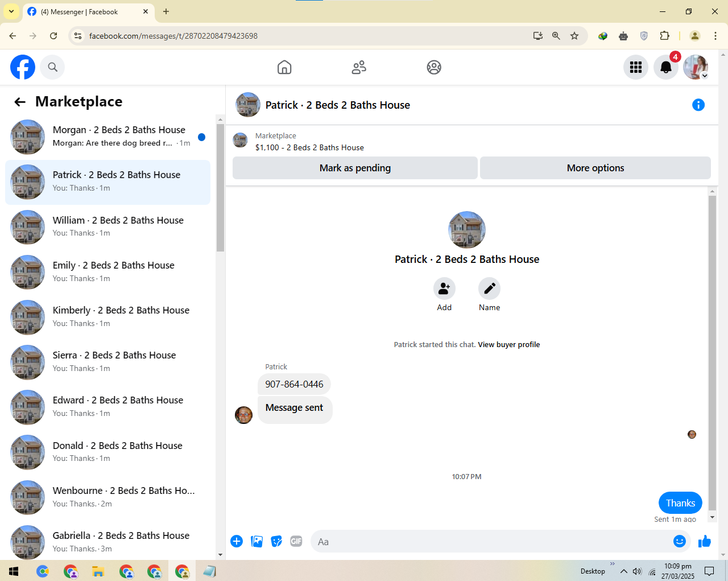Open the Groups icon in top navigation
This screenshot has height=581, width=728.
pos(434,67)
